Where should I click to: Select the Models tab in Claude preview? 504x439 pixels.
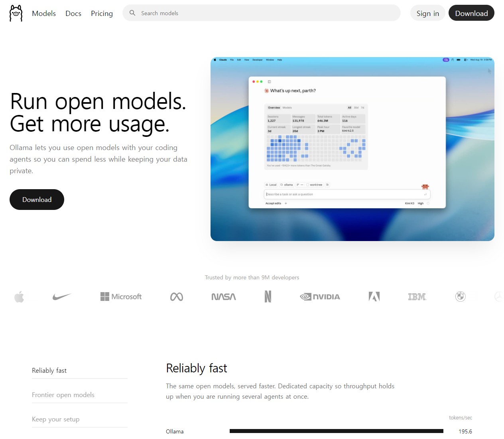pyautogui.click(x=287, y=107)
